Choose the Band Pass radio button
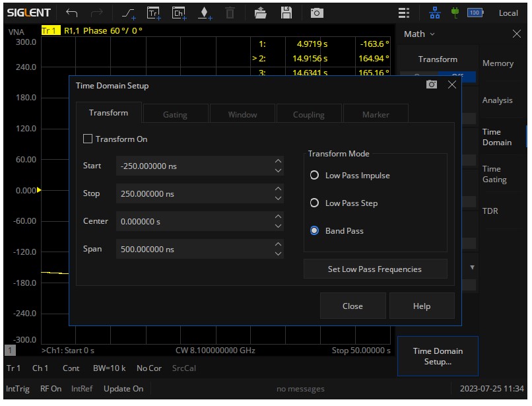The height and width of the screenshot is (406, 532). (x=314, y=231)
